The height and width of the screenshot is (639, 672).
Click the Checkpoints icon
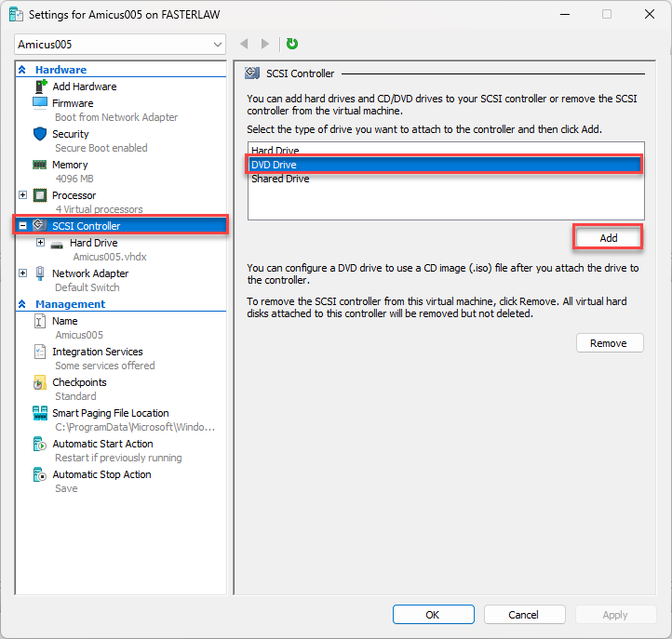39,382
